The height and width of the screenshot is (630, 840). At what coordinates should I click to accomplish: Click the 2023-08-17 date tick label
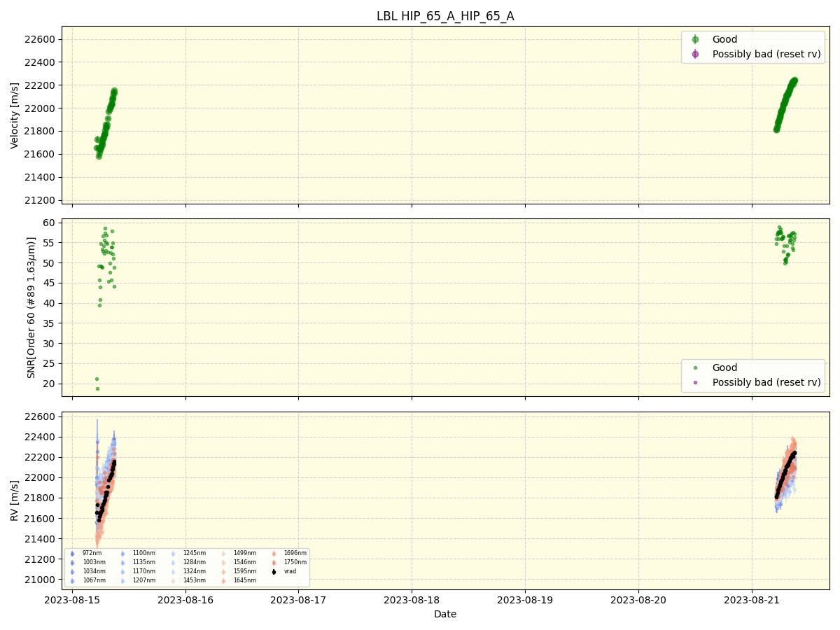tap(299, 601)
